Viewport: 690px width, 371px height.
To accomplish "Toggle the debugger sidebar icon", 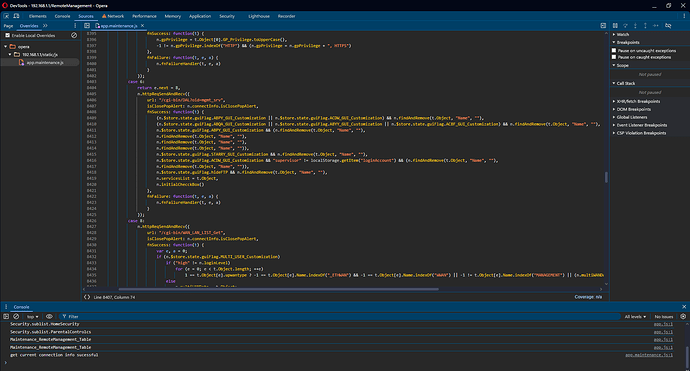I will tap(603, 26).
